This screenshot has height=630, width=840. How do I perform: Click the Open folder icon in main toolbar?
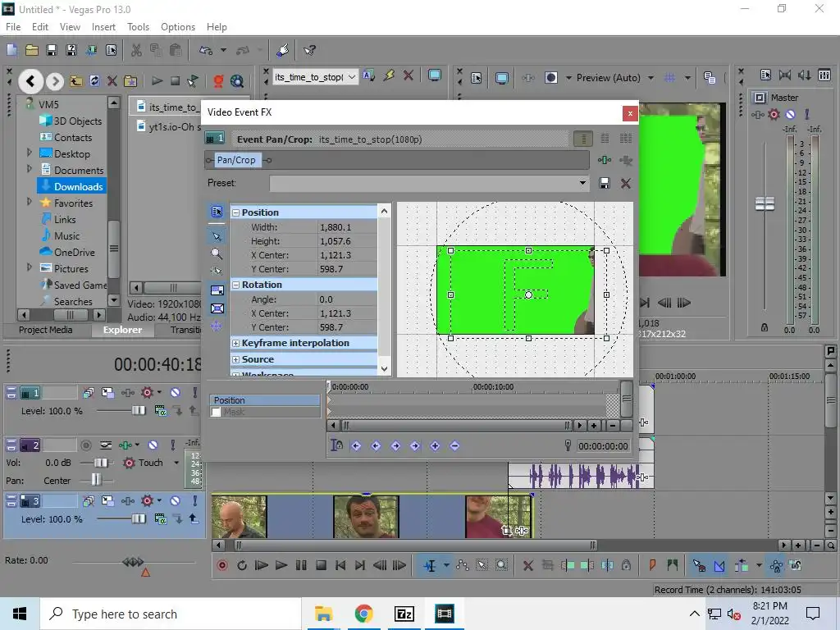pos(32,50)
